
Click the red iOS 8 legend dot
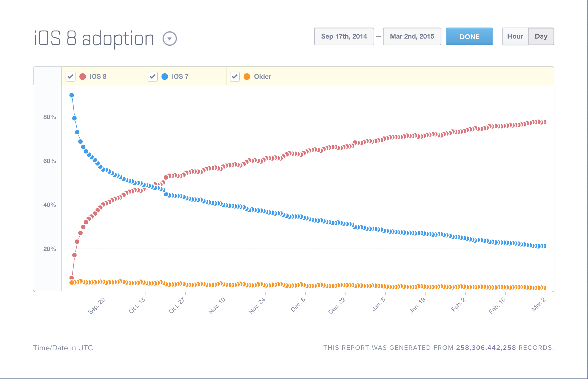tap(83, 77)
